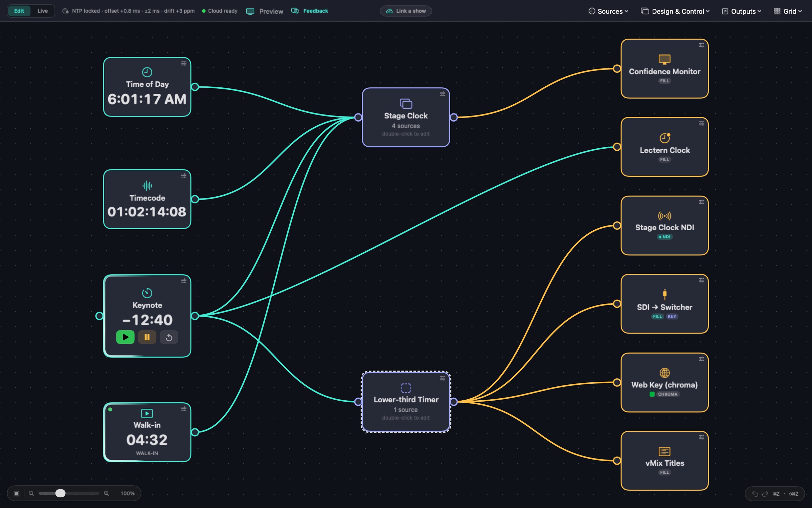Switch to Edit mode
812x508 pixels.
pyautogui.click(x=19, y=11)
